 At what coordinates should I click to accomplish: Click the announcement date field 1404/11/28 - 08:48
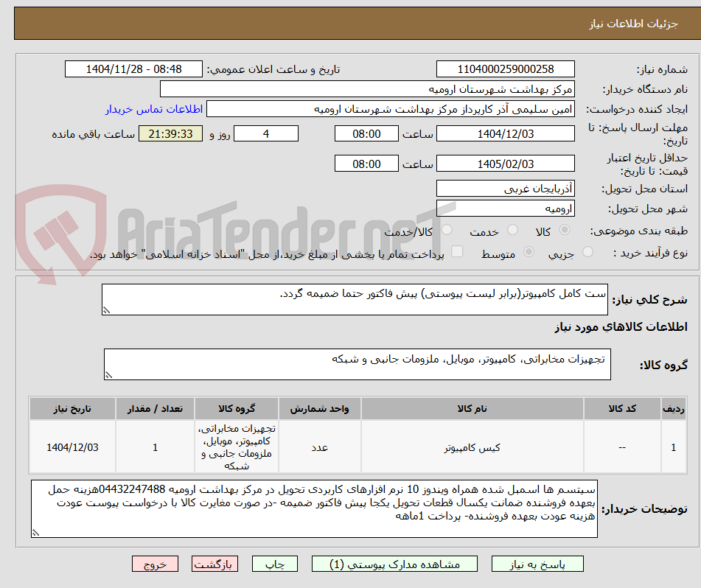click(x=133, y=69)
